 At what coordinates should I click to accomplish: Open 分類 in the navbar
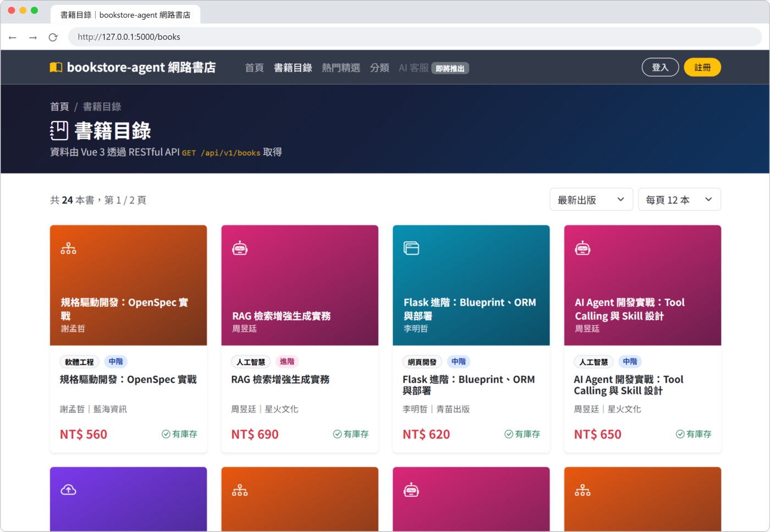[380, 68]
